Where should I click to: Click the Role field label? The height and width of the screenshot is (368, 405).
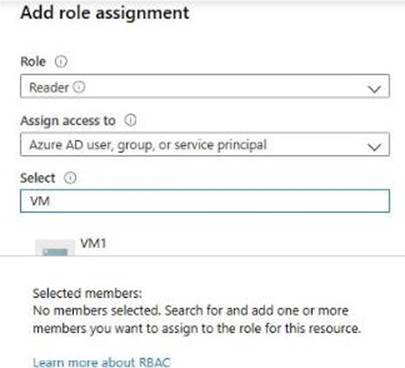coord(33,62)
